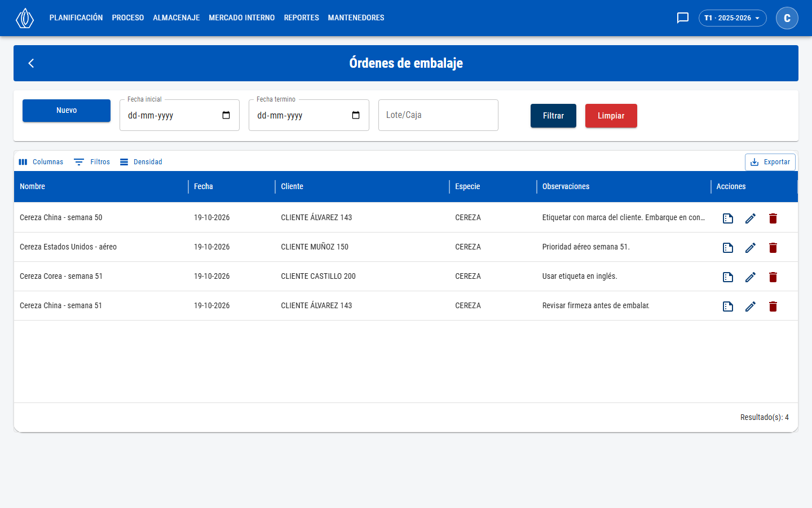View document for Cereza Estados Unidos - aéreo
Screen dimensions: 812x508
[x=728, y=248]
